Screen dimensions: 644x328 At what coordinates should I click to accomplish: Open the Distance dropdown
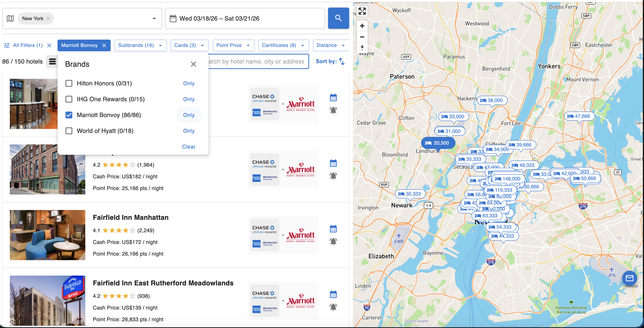click(331, 45)
